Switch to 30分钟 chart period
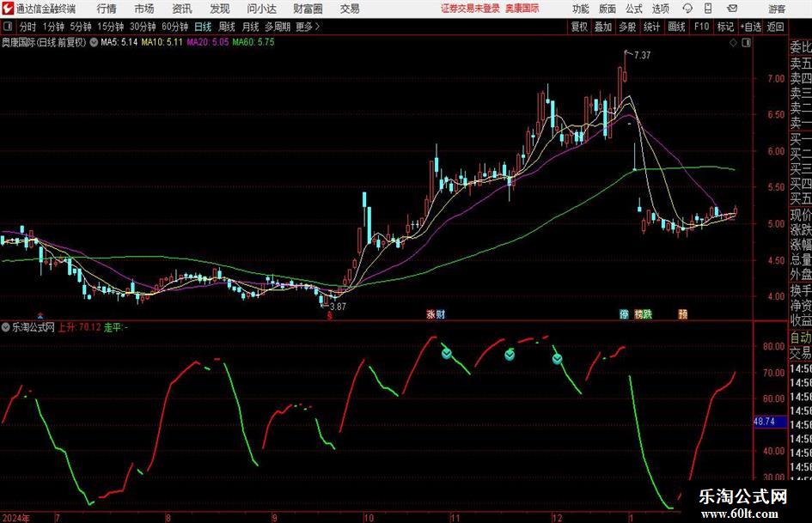The height and width of the screenshot is (523, 812). click(x=143, y=27)
